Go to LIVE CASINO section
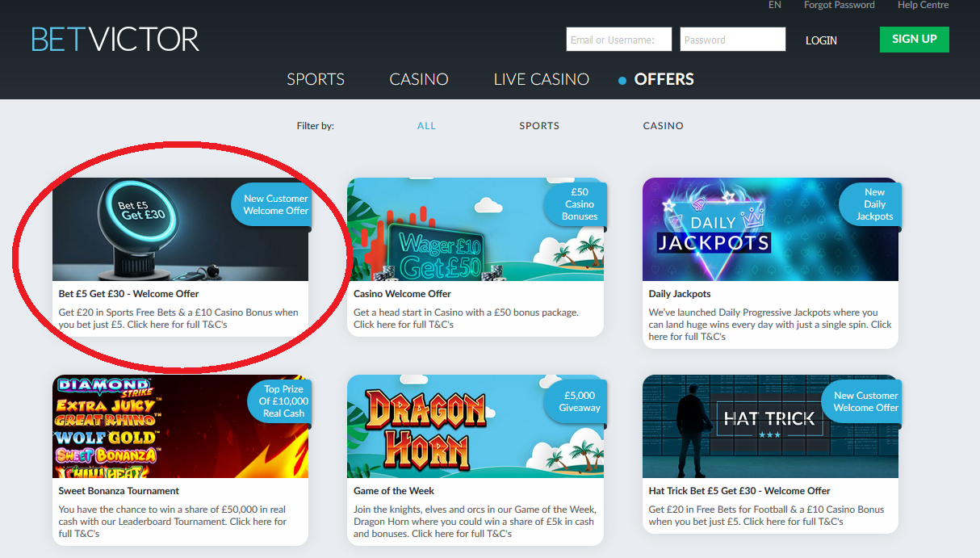 pyautogui.click(x=542, y=79)
